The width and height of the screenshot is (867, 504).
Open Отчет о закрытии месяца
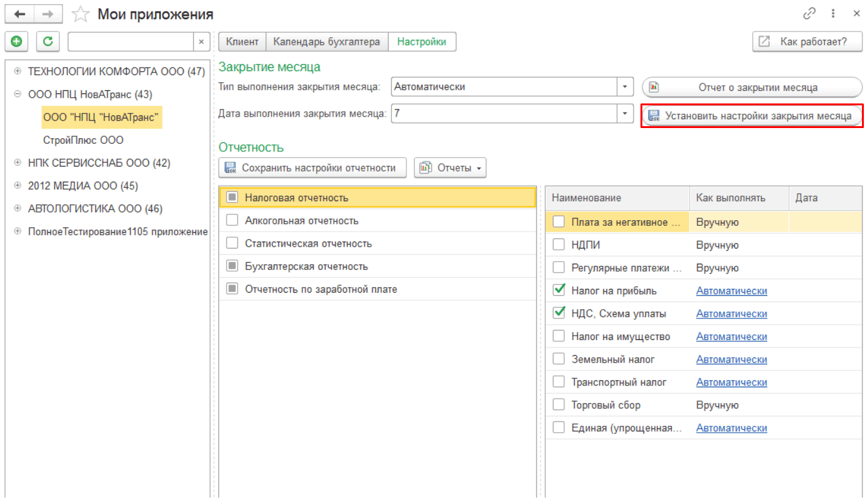tap(752, 87)
